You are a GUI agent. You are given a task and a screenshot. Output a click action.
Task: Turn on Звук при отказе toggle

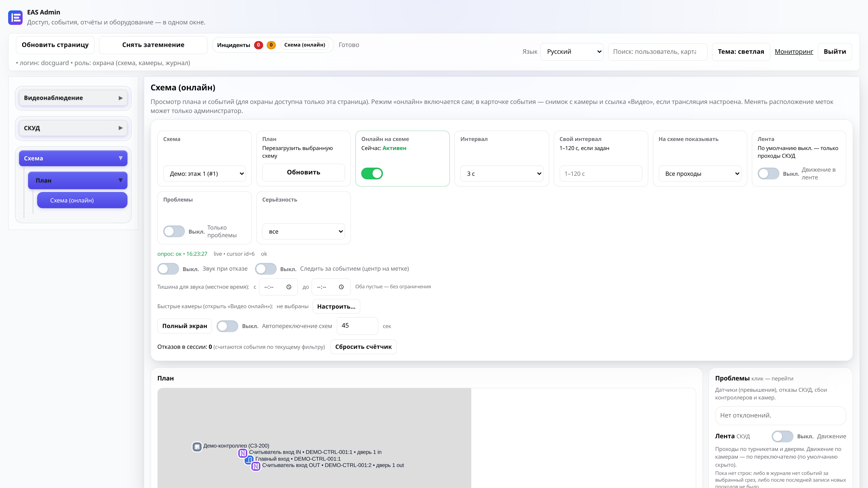pyautogui.click(x=168, y=269)
